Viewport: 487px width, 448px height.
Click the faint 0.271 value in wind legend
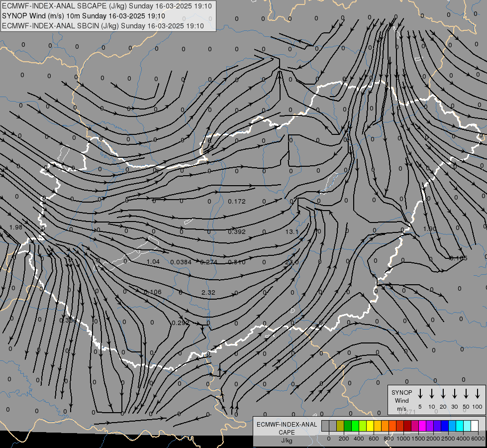407,412
